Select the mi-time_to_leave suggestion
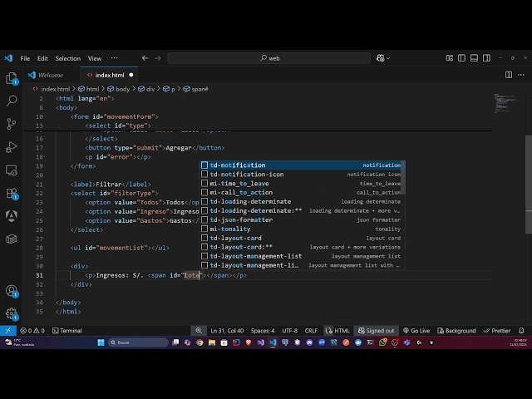Screen dimensions: 532x399 click(302, 184)
